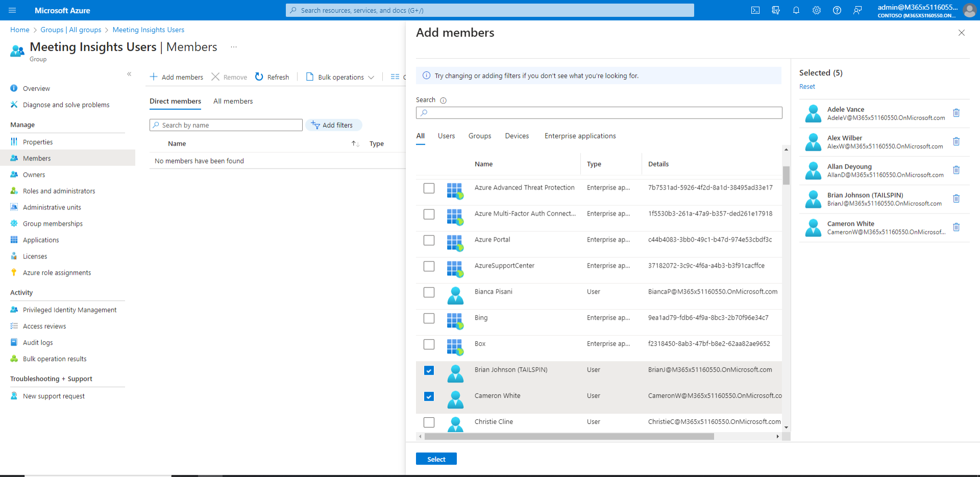
Task: Click the Reset link
Action: pyautogui.click(x=807, y=87)
